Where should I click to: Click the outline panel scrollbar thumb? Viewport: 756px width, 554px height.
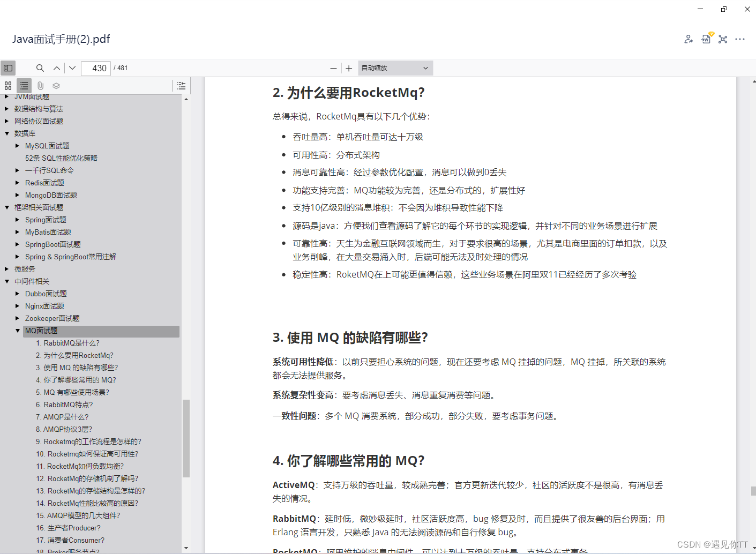click(186, 438)
